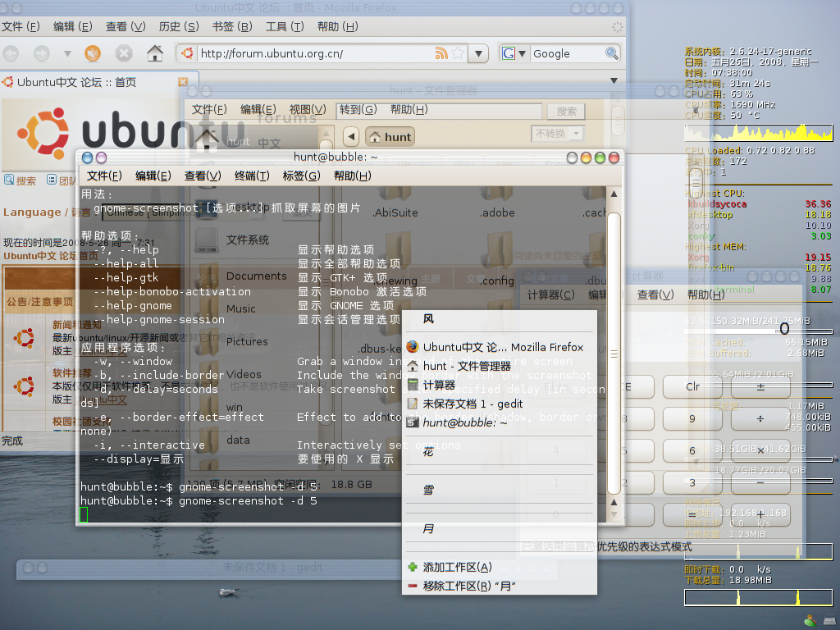Click calculator Clr button
The image size is (840, 630).
692,386
